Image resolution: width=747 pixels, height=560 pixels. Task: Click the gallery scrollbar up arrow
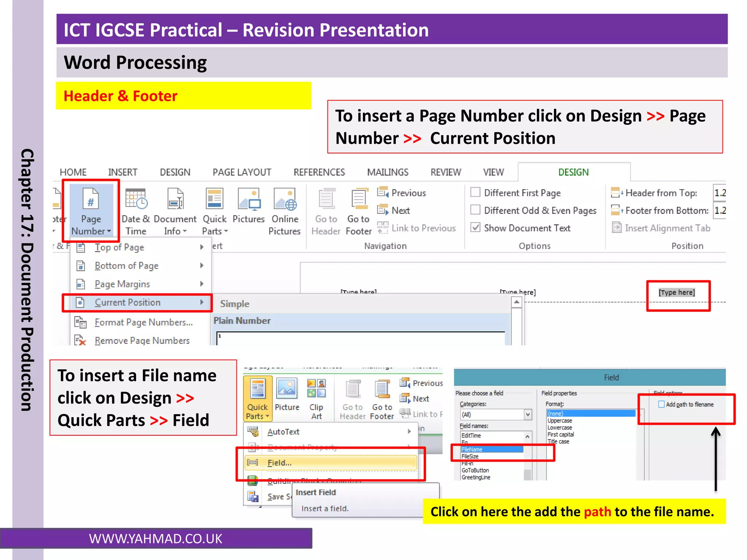point(516,302)
